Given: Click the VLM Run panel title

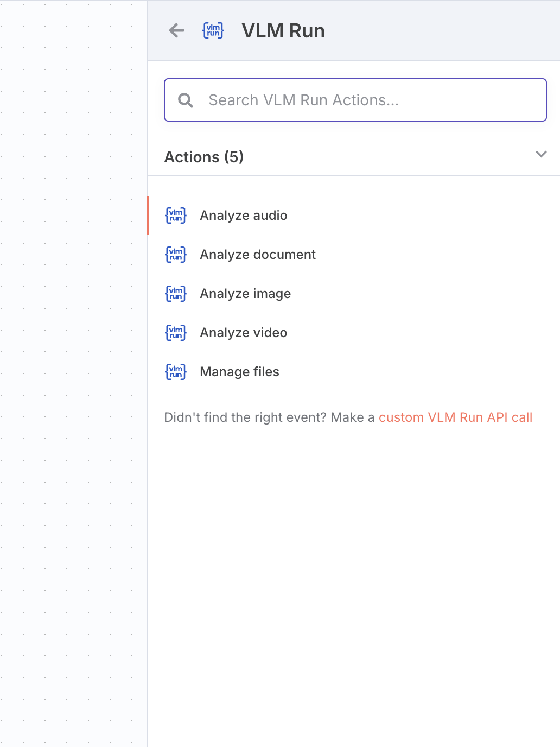Looking at the screenshot, I should pos(283,31).
